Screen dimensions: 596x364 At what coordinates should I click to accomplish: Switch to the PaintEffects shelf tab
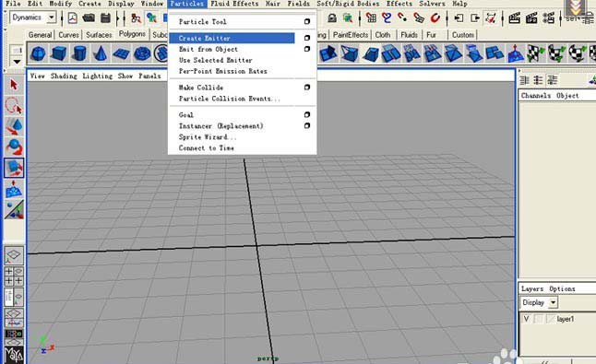(x=351, y=35)
